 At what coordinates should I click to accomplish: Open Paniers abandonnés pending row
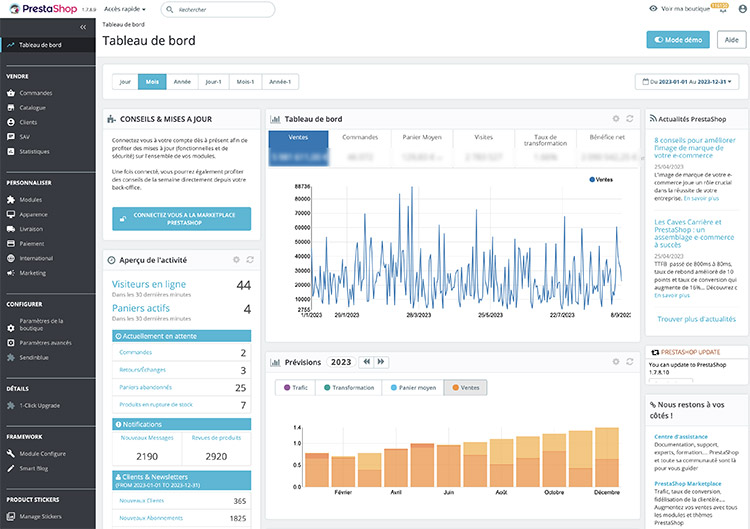click(182, 387)
